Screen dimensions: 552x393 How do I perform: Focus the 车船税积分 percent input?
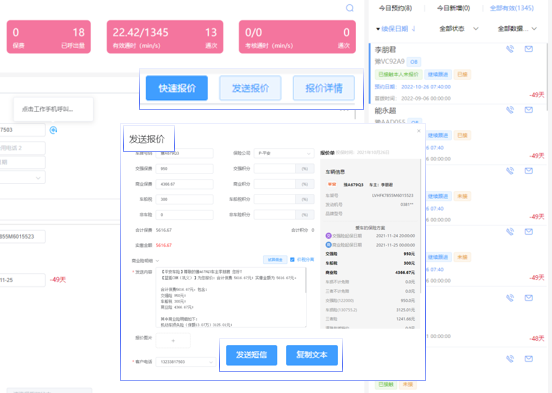point(275,199)
